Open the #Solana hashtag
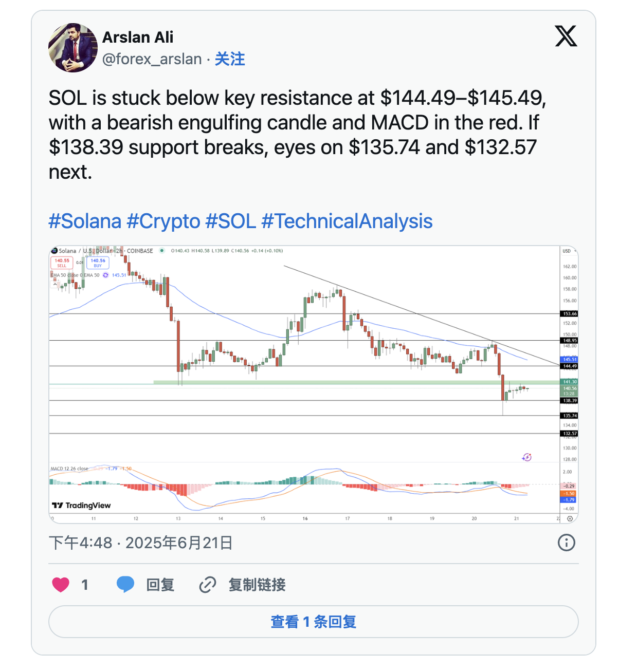Viewport: 619px width, 672px height. 85,221
